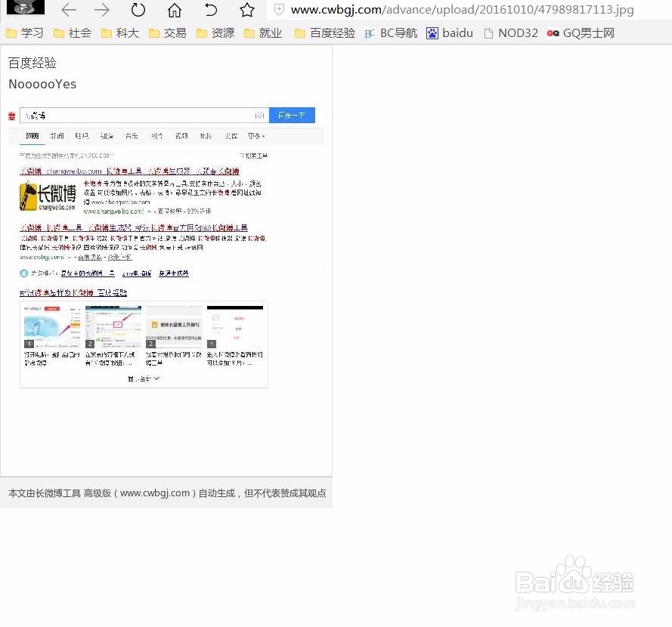Select the 文库 search tab

[231, 136]
